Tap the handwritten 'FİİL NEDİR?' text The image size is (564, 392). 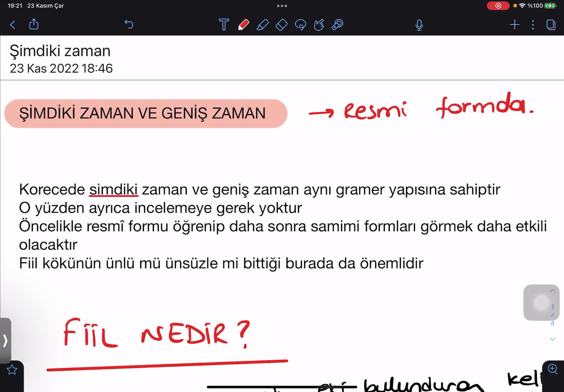(x=157, y=333)
